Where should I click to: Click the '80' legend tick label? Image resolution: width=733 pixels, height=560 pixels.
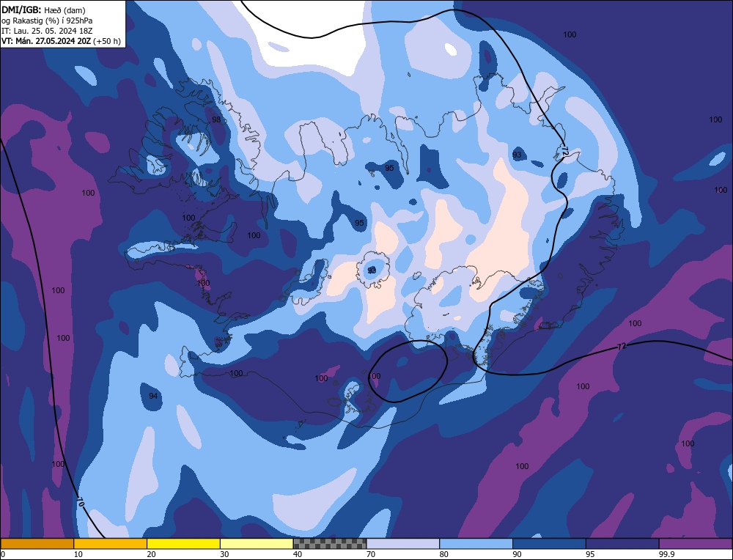[x=444, y=554]
